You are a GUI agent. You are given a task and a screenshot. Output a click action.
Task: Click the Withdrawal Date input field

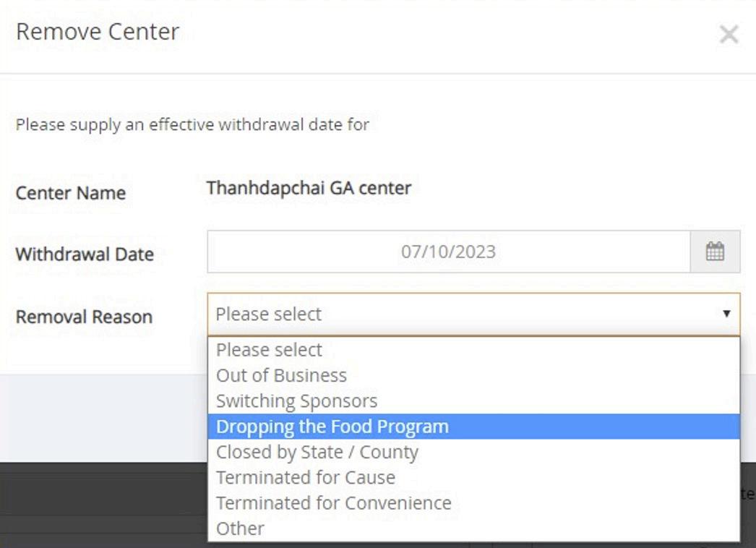pyautogui.click(x=448, y=252)
